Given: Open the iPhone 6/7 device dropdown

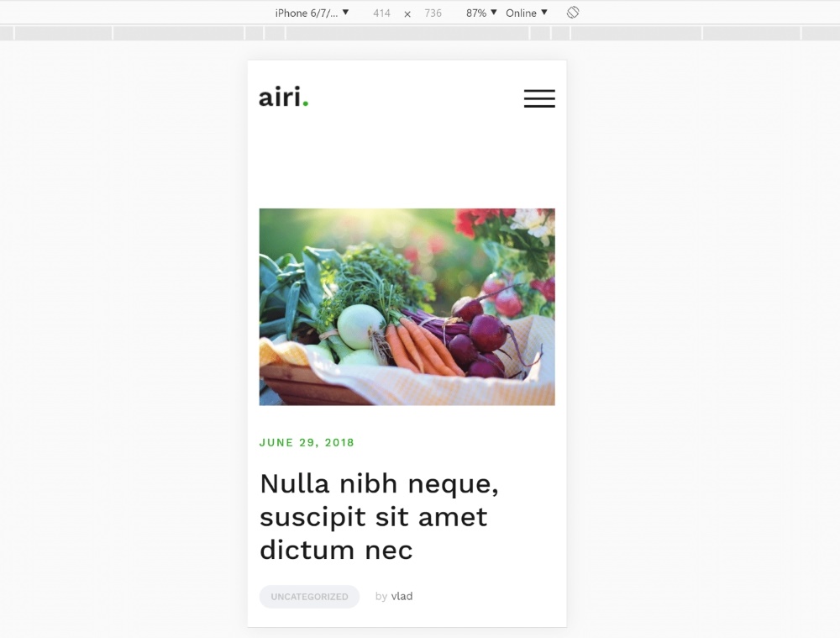Looking at the screenshot, I should click(312, 13).
